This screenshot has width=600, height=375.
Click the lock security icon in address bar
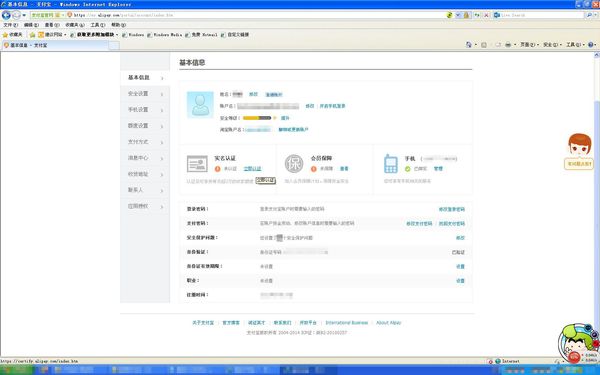[466, 15]
